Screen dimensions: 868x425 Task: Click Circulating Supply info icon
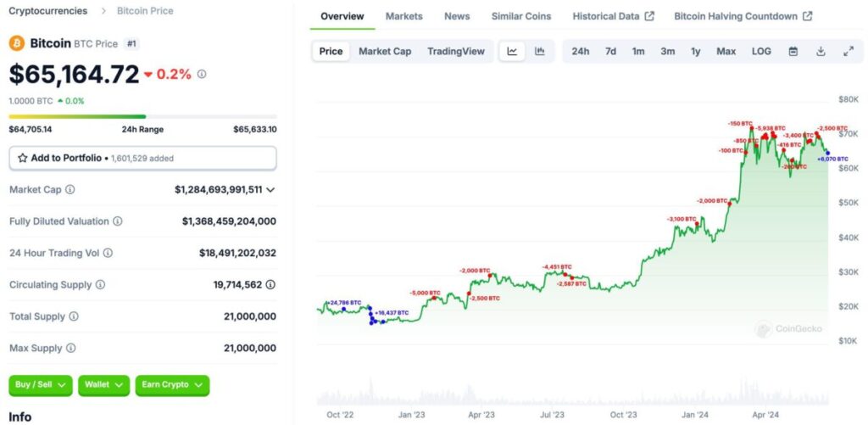point(101,285)
